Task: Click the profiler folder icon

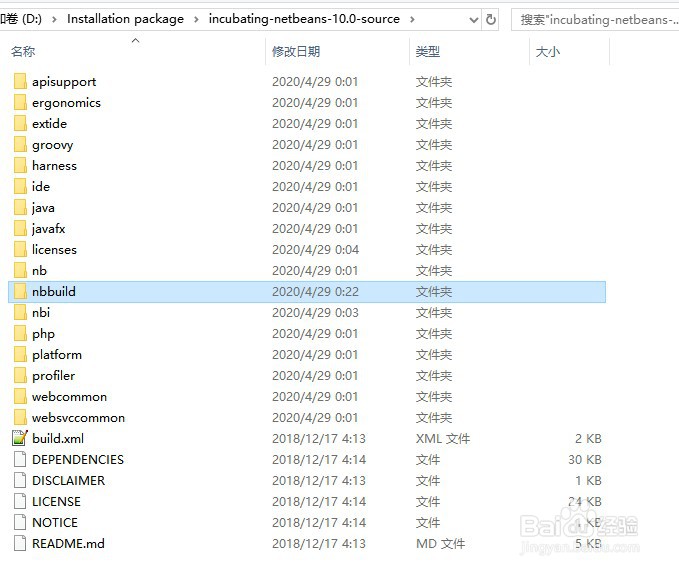Action: [x=20, y=375]
